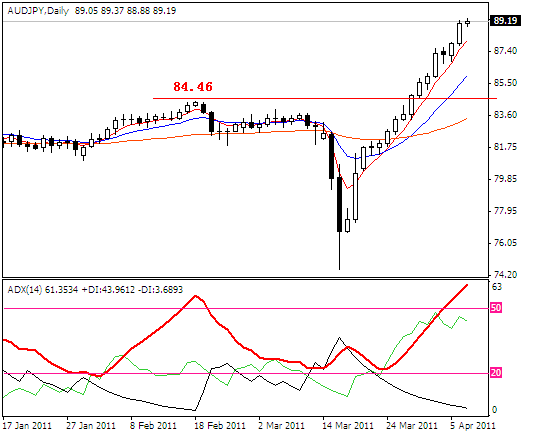Click the price axis label 79.85
Image resolution: width=534 pixels, height=435 pixels.
click(505, 179)
